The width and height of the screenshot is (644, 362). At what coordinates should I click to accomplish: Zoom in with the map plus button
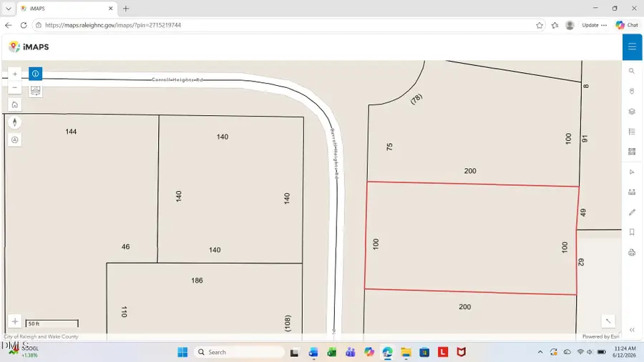pyautogui.click(x=15, y=74)
